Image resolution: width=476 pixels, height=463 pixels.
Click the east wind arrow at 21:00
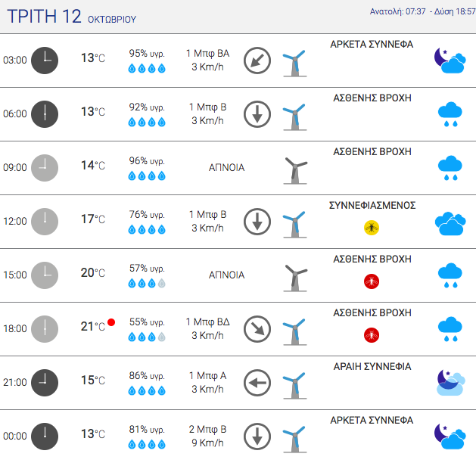pyautogui.click(x=257, y=383)
